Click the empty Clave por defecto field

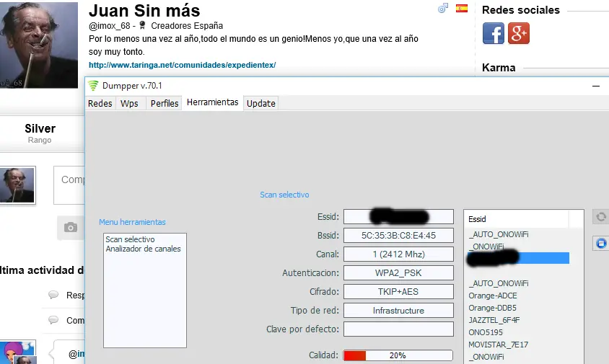tap(398, 329)
